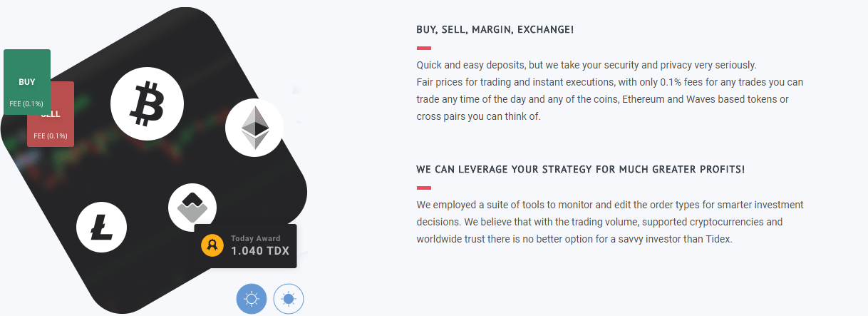The image size is (868, 316).
Task: Click the 1.040 TDX award amount
Action: point(259,250)
